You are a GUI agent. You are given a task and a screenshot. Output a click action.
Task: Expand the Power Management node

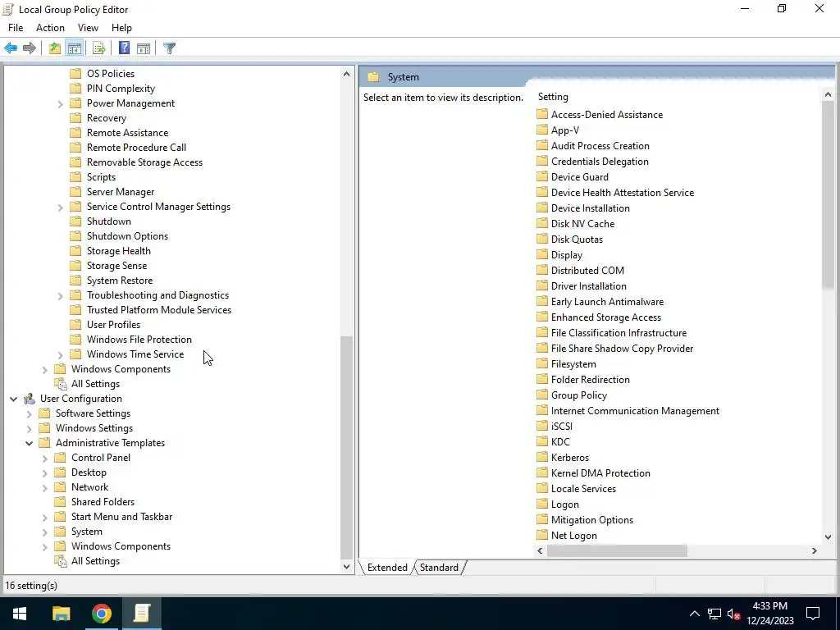point(61,104)
